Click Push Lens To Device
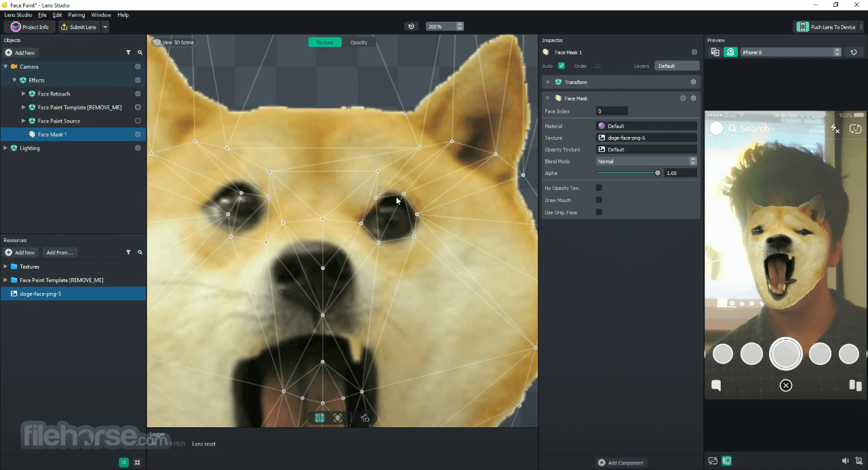Image resolution: width=868 pixels, height=470 pixels. (x=827, y=27)
